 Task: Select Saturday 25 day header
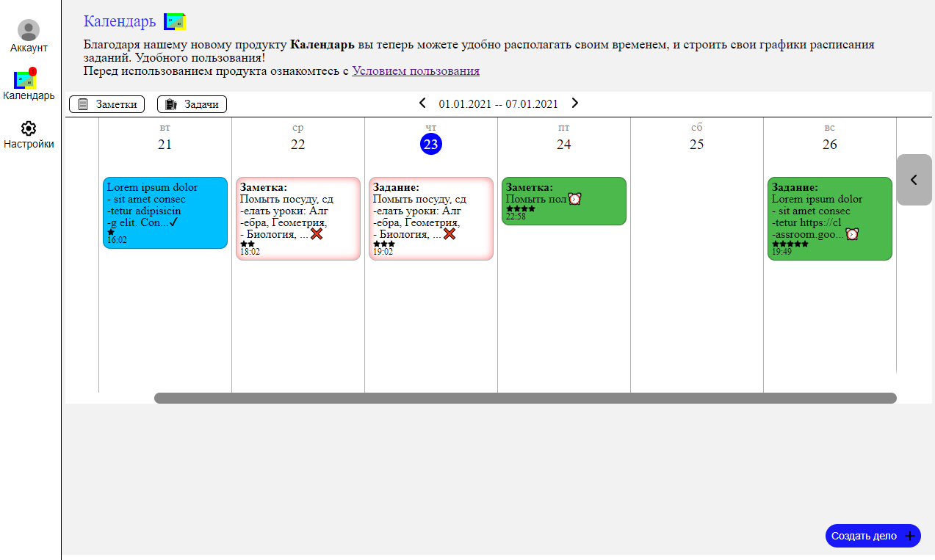(696, 137)
